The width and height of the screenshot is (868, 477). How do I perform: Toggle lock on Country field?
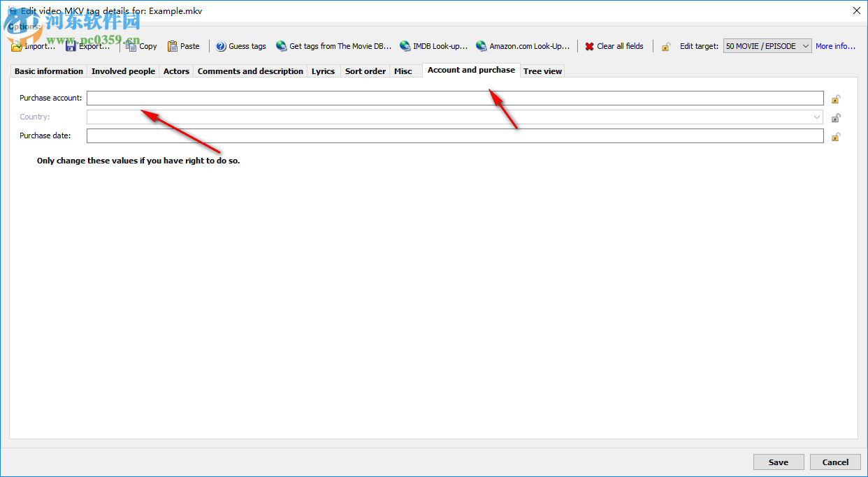(x=836, y=117)
